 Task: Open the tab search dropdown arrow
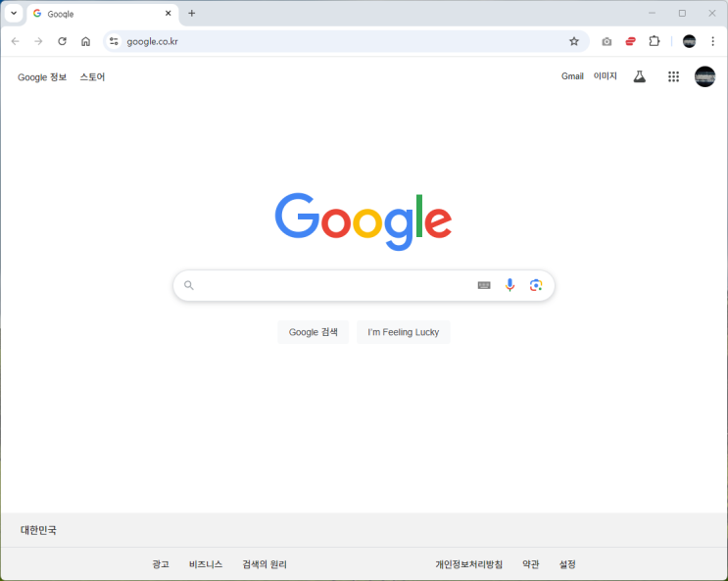(x=14, y=14)
